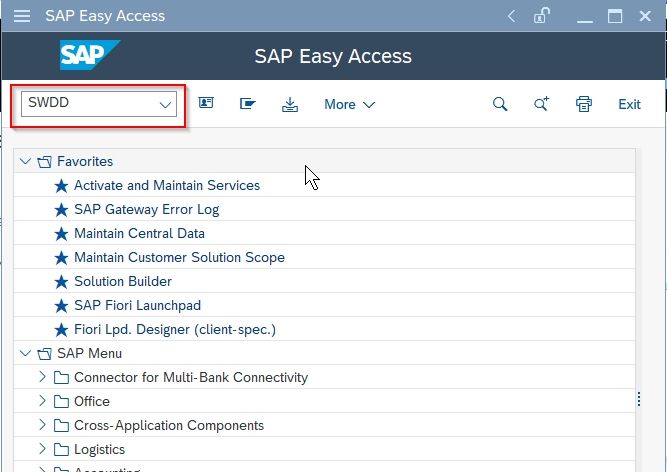The width and height of the screenshot is (667, 472).
Task: Click the SAP logo
Action: tap(90, 55)
